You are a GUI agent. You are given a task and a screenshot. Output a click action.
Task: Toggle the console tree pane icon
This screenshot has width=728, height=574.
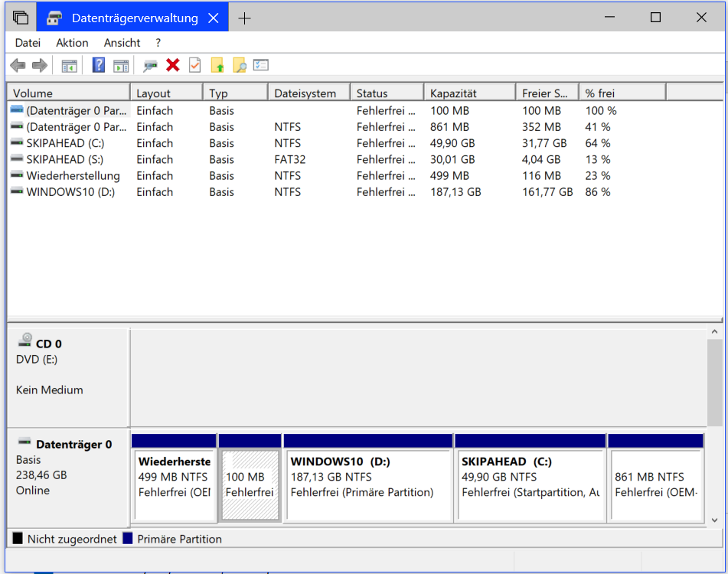coord(69,66)
